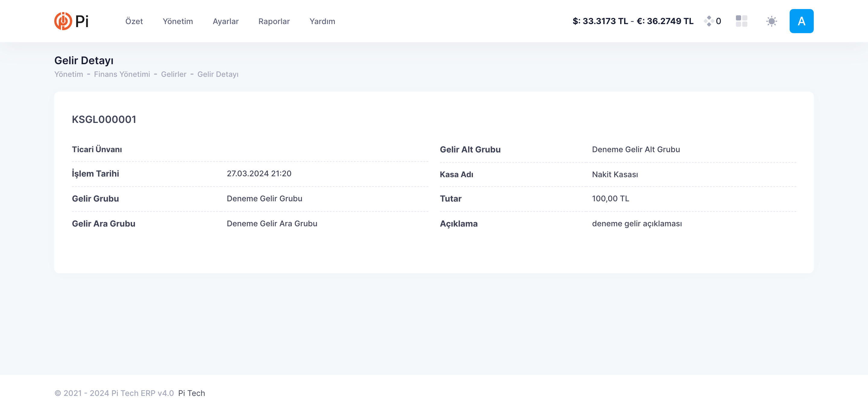This screenshot has height=411, width=868.
Task: Open the user avatar A menu
Action: pos(801,21)
